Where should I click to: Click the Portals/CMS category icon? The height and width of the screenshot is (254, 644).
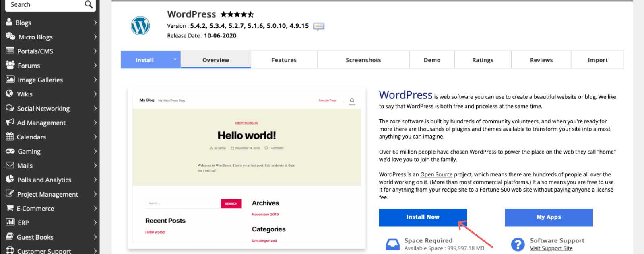[10, 51]
